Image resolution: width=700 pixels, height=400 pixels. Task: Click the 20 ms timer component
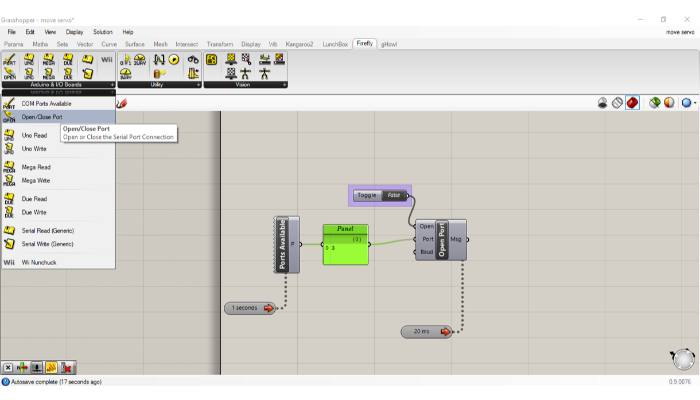click(427, 332)
